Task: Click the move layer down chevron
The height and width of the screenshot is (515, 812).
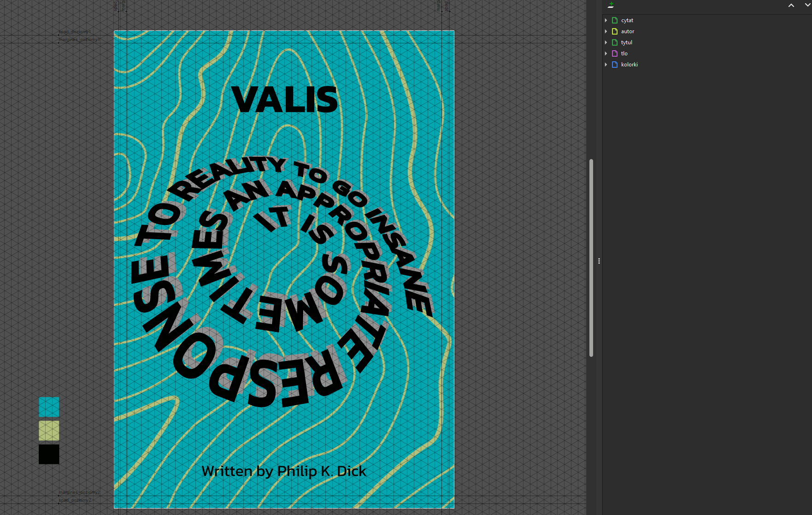Action: pyautogui.click(x=808, y=5)
